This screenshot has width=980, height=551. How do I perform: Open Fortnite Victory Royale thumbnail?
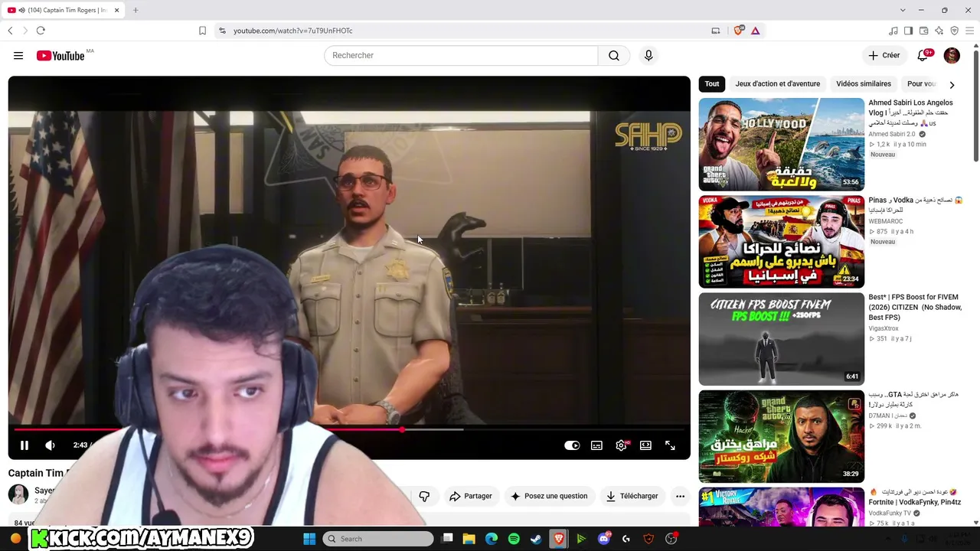tap(781, 507)
